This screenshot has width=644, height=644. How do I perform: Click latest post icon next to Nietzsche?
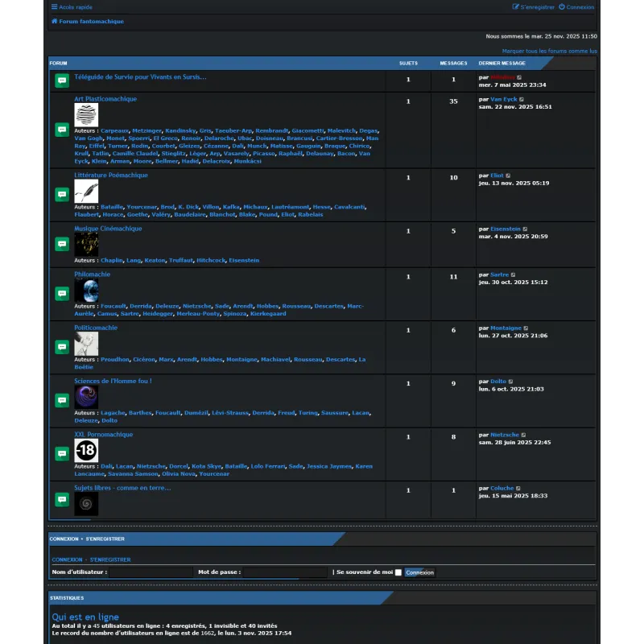[524, 434]
